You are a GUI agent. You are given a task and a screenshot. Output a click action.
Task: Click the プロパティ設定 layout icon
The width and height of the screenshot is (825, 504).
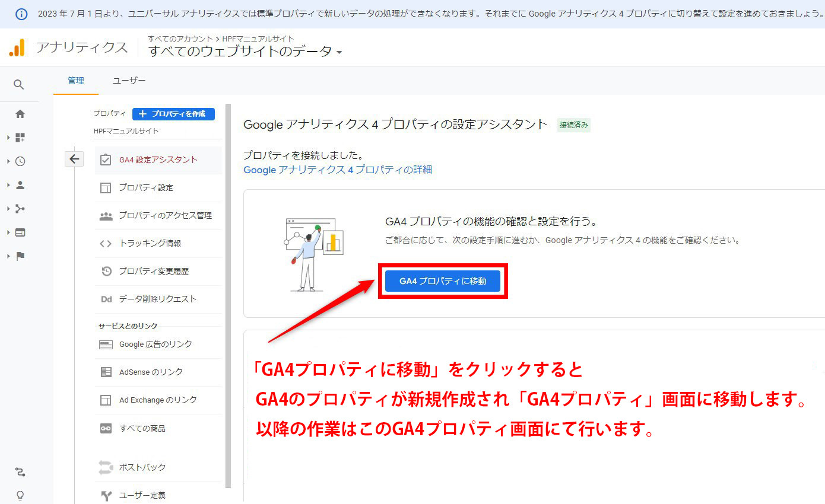coord(106,188)
